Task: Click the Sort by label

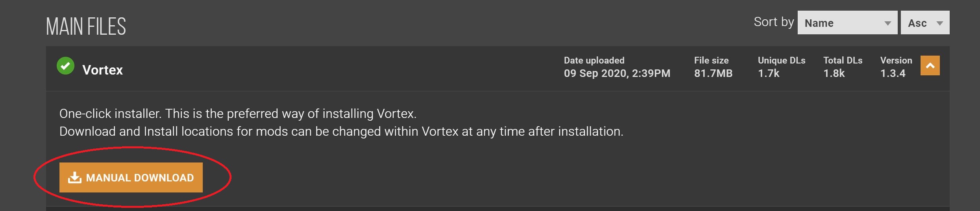Action: [x=773, y=22]
